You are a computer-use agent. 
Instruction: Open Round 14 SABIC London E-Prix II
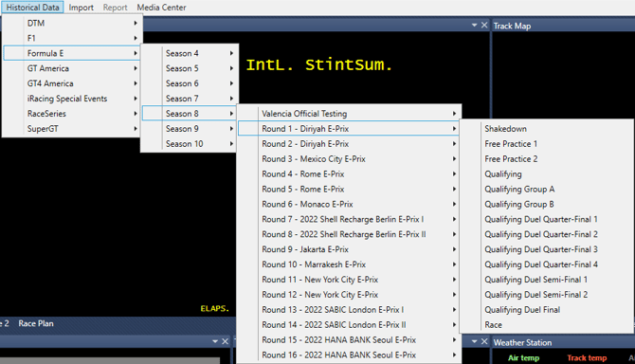click(x=349, y=325)
